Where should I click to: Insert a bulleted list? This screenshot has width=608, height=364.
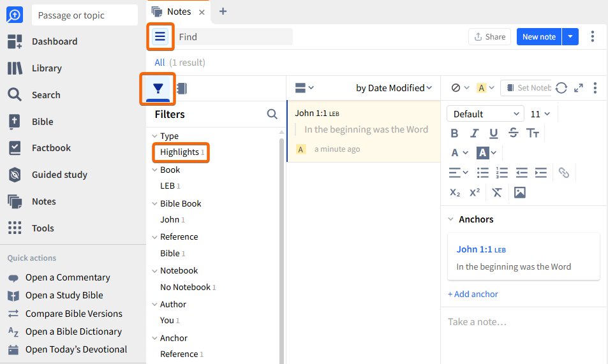483,173
